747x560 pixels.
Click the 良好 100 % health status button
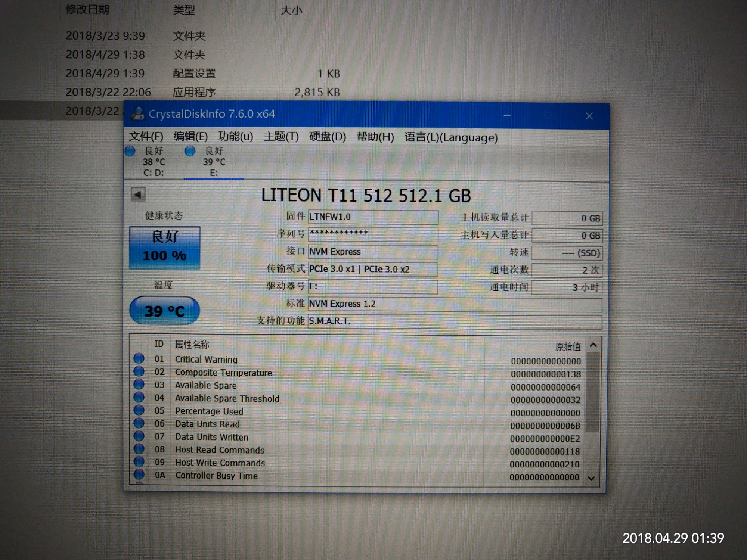pos(165,248)
